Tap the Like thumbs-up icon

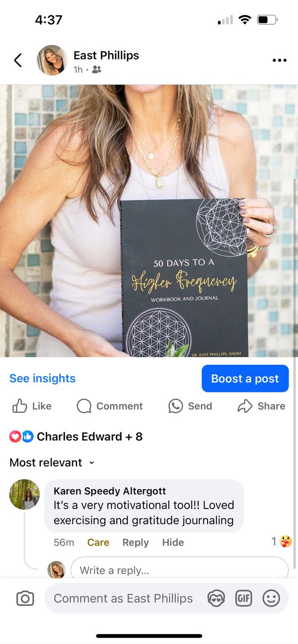[20, 406]
